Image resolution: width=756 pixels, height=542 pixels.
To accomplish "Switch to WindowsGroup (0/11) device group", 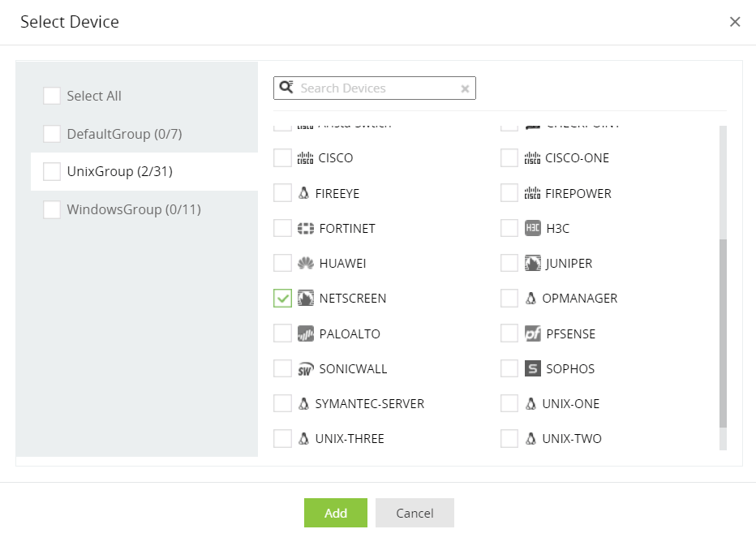I will point(134,209).
